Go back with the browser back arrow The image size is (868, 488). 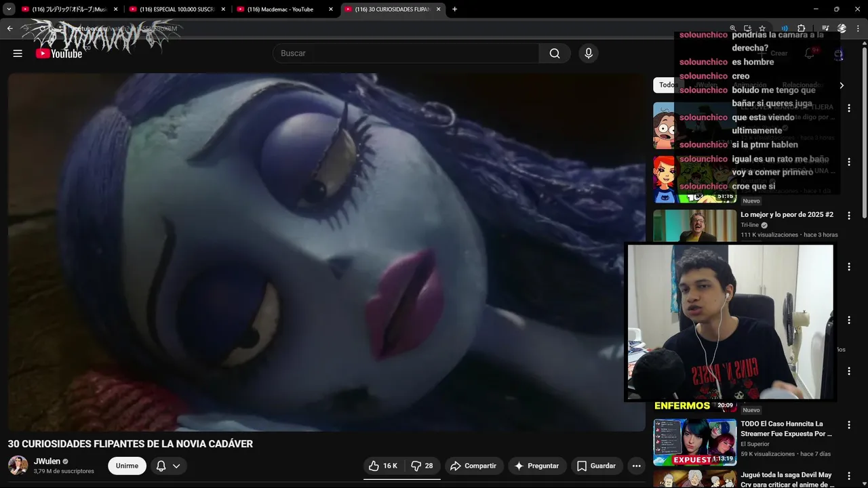coord(9,28)
